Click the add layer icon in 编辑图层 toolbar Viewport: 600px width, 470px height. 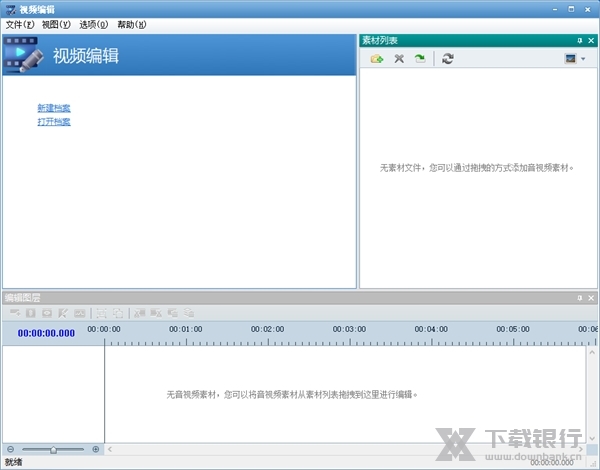tap(15, 313)
